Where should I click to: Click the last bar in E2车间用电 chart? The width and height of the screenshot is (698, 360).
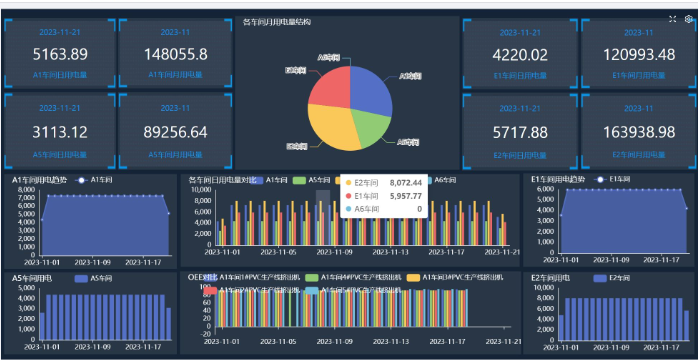tap(686, 325)
